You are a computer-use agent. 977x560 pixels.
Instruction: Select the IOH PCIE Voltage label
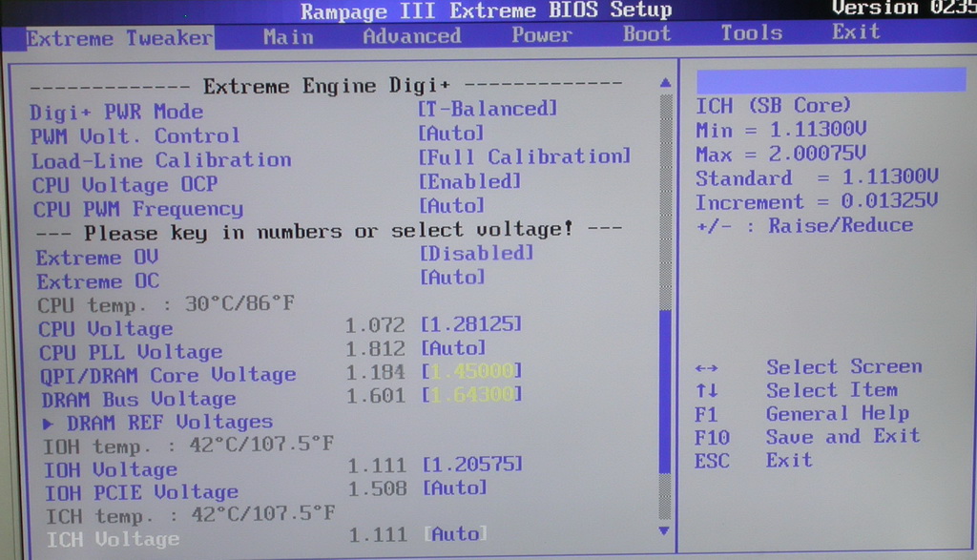[141, 492]
